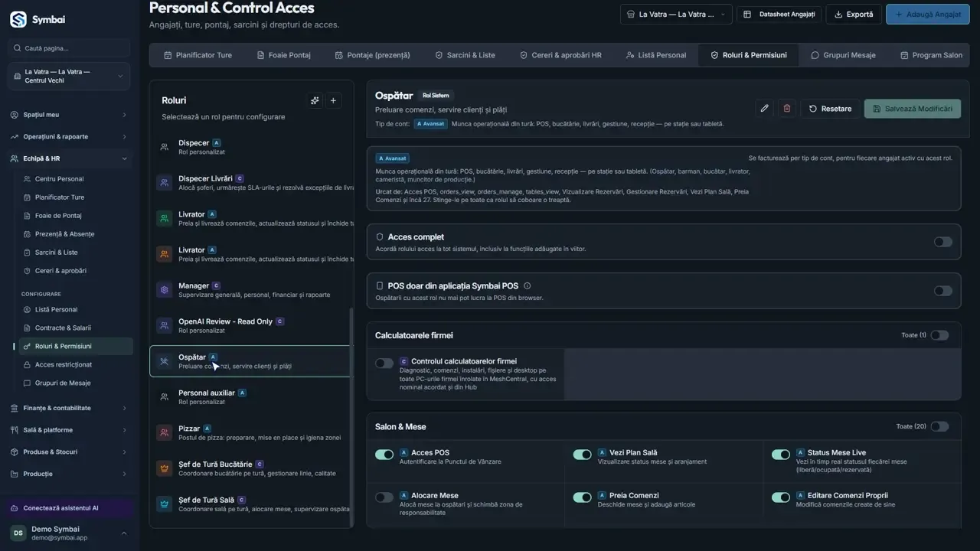Open the Pontaje (prezență) tab
Image resolution: width=980 pixels, height=551 pixels.
(x=372, y=55)
